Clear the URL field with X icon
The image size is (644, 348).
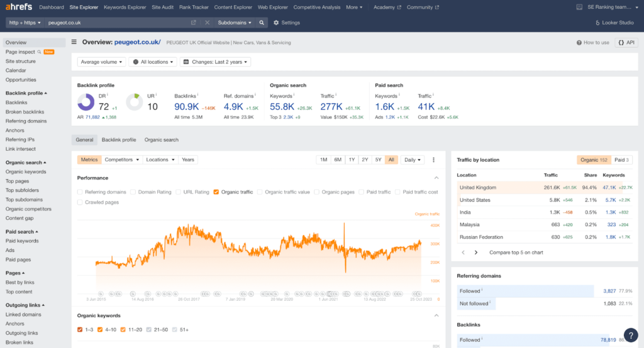pyautogui.click(x=207, y=23)
